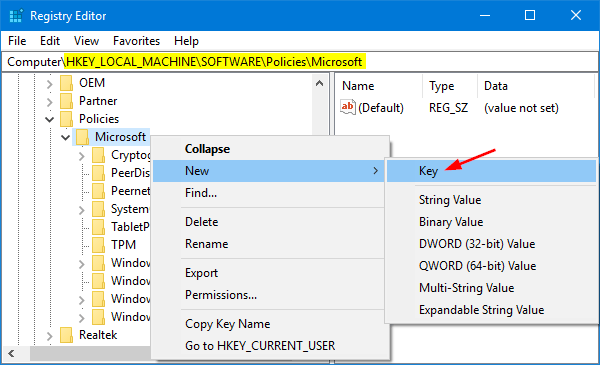This screenshot has height=365, width=600.
Task: Select the Partner tree item label
Action: 98,101
